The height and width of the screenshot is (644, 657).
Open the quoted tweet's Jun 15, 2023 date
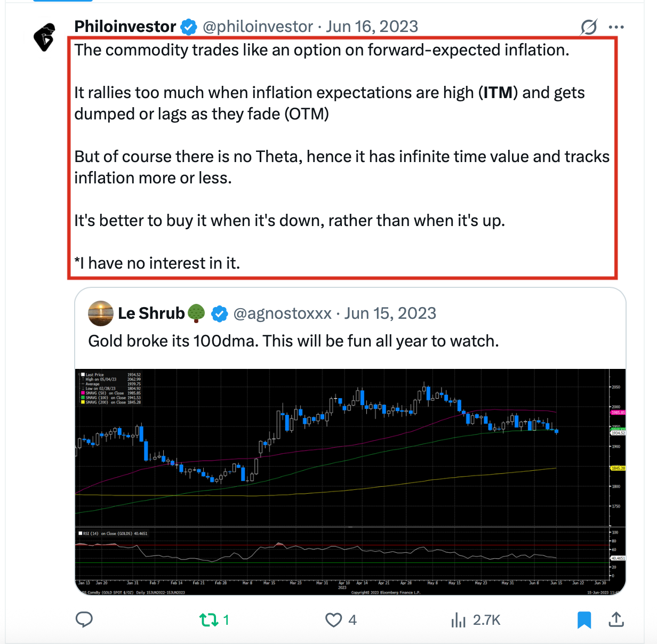click(x=390, y=313)
